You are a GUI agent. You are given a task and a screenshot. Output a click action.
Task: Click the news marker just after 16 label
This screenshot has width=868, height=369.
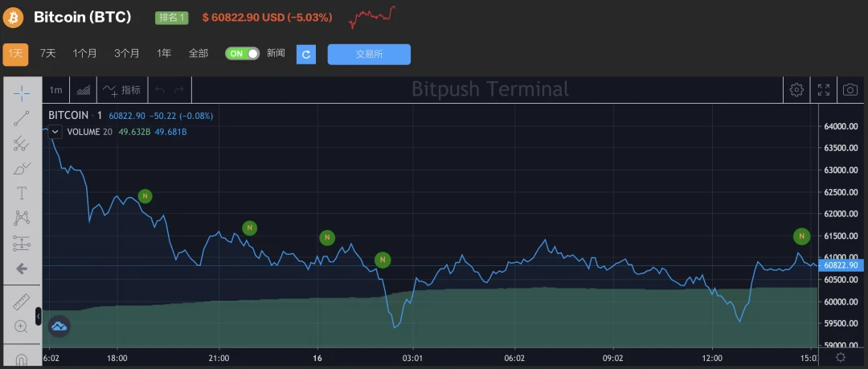click(327, 238)
